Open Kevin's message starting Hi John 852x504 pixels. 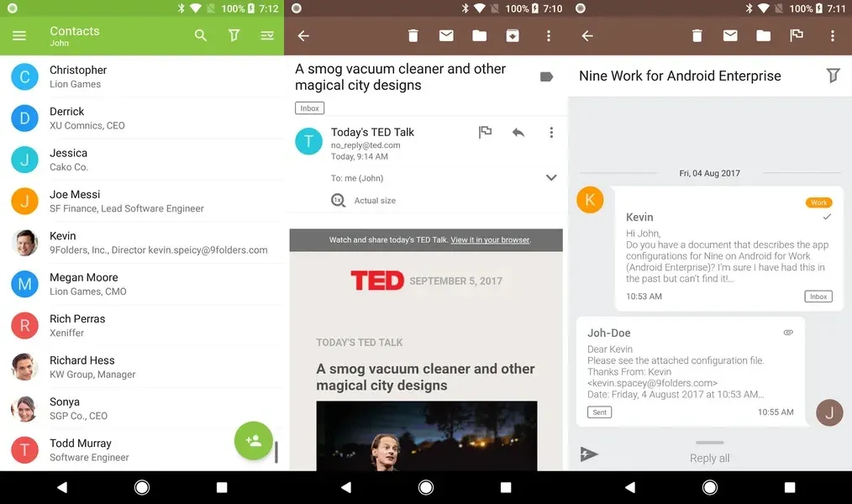[728, 249]
